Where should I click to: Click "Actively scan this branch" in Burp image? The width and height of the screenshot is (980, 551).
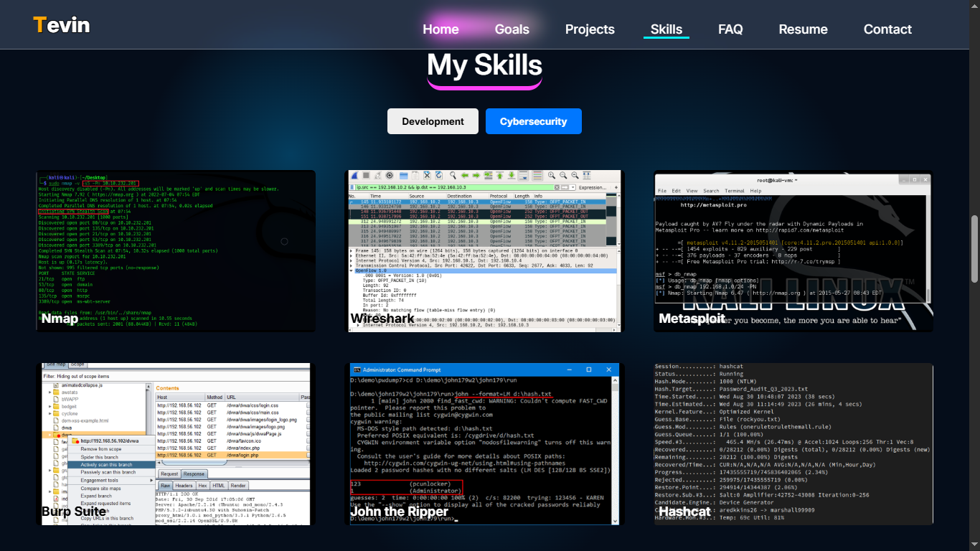click(x=108, y=465)
